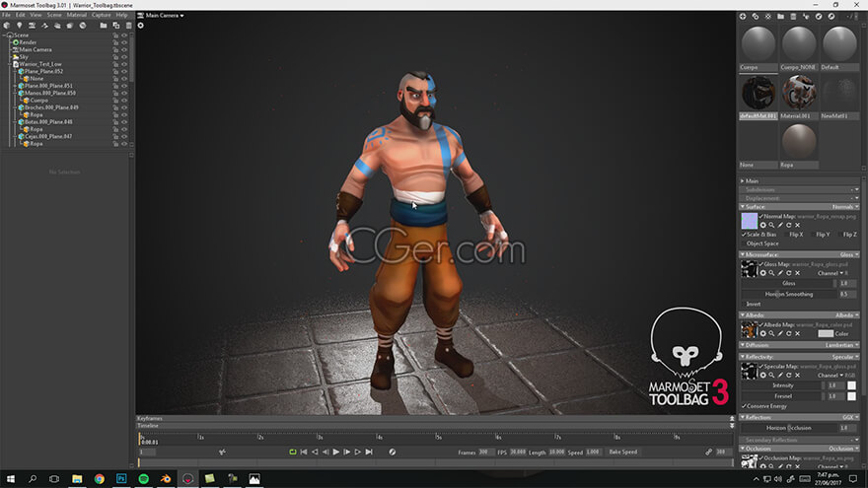Click the Normal Map texture swatch
Image resolution: width=868 pixels, height=488 pixels.
click(749, 221)
